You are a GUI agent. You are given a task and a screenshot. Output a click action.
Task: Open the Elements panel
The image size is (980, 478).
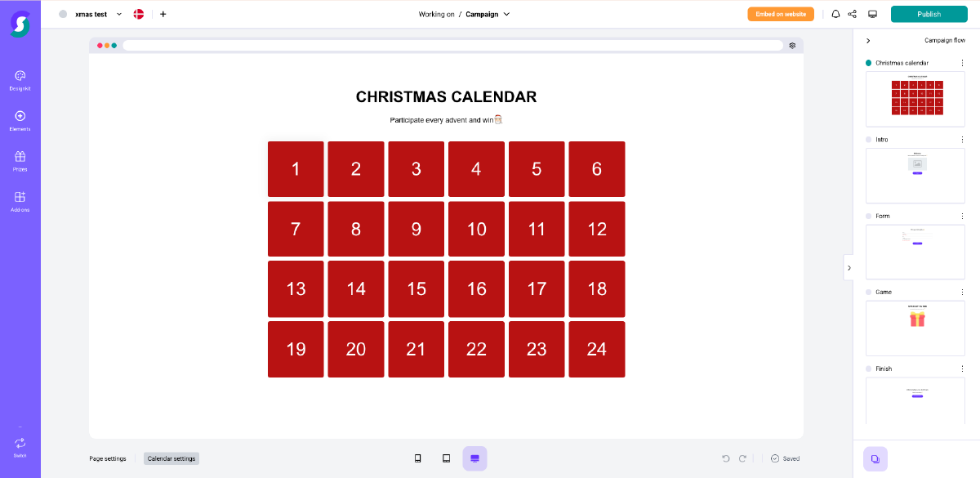click(20, 120)
